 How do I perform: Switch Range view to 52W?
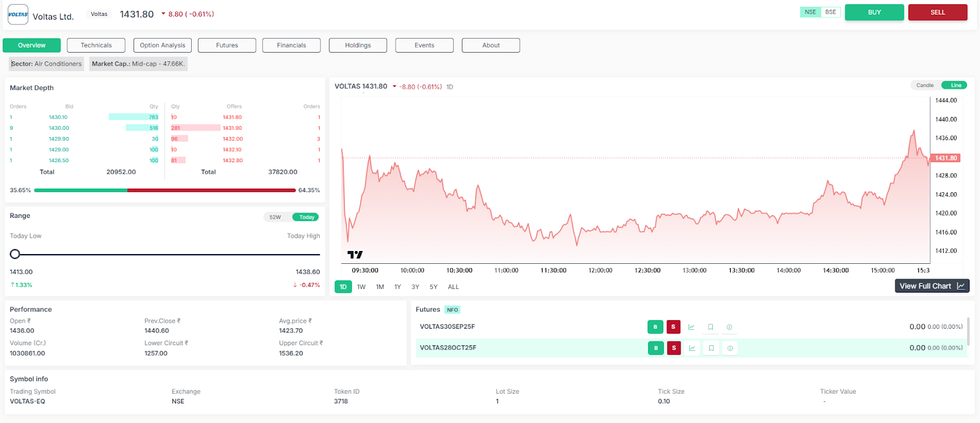[276, 217]
